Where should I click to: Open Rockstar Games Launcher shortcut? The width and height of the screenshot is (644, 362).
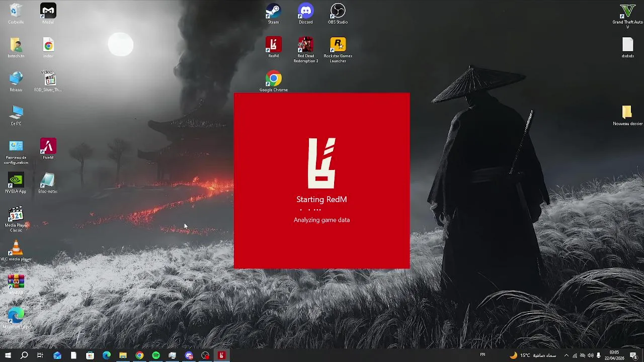pyautogui.click(x=338, y=50)
